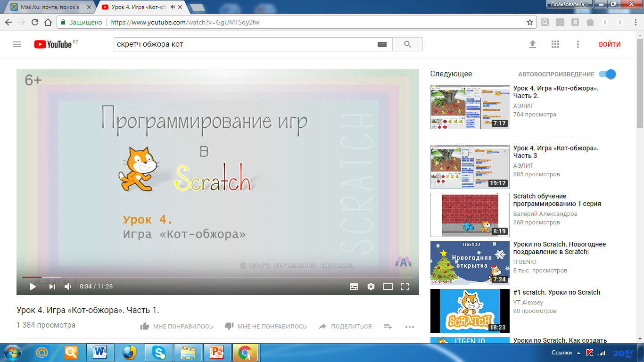
Task: Like the video with thumbs up
Action: pos(176,326)
